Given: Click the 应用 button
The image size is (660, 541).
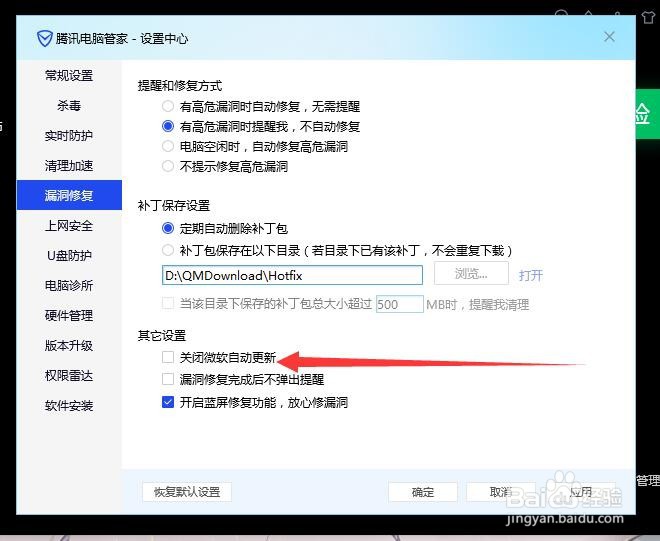Looking at the screenshot, I should tap(581, 492).
